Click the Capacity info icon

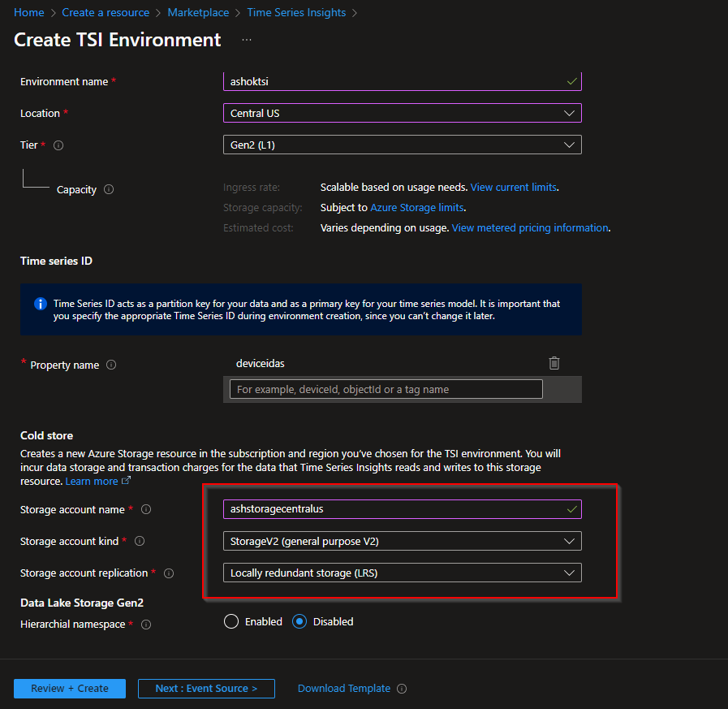click(x=109, y=189)
